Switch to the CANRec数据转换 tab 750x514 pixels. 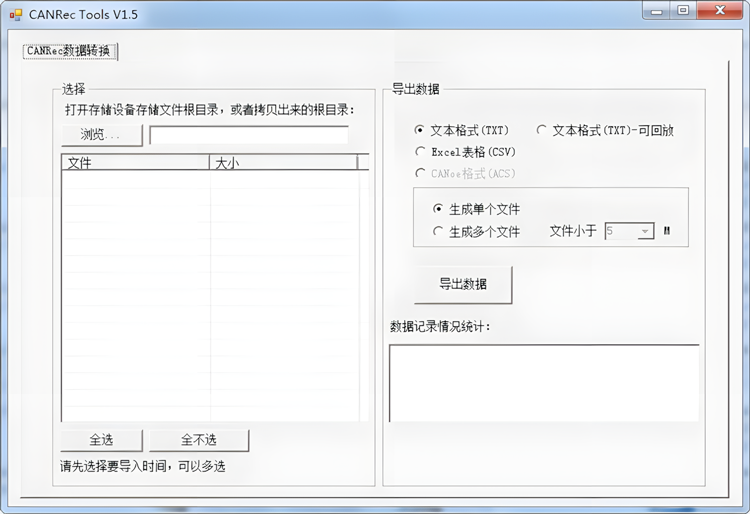coord(69,51)
